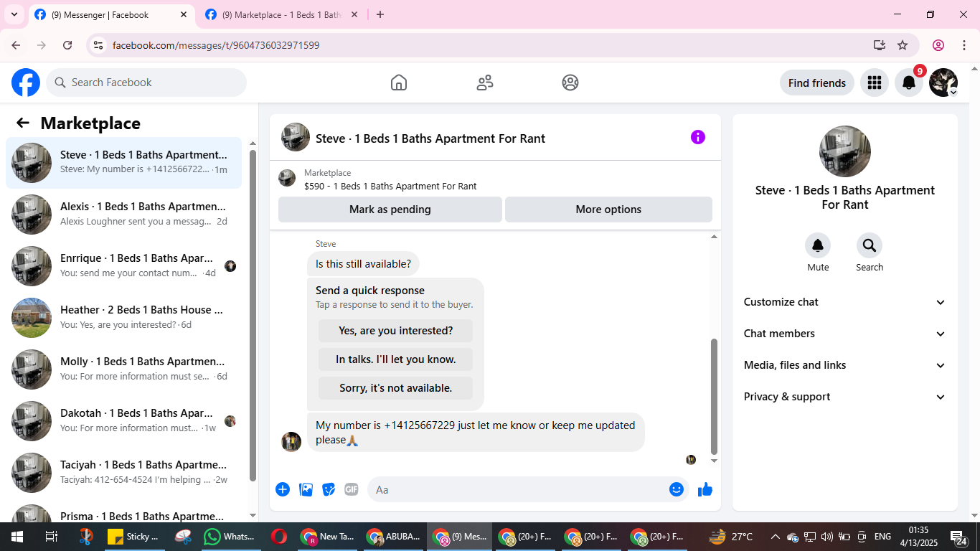Open the Taciyah conversation in the list
This screenshot has width=980, height=551.
pos(123,473)
